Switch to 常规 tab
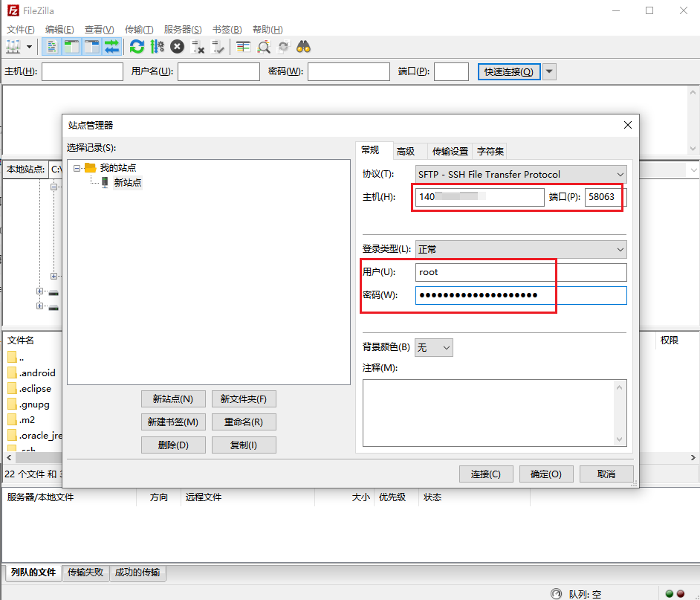Viewport: 700px width, 600px height. pyautogui.click(x=370, y=150)
